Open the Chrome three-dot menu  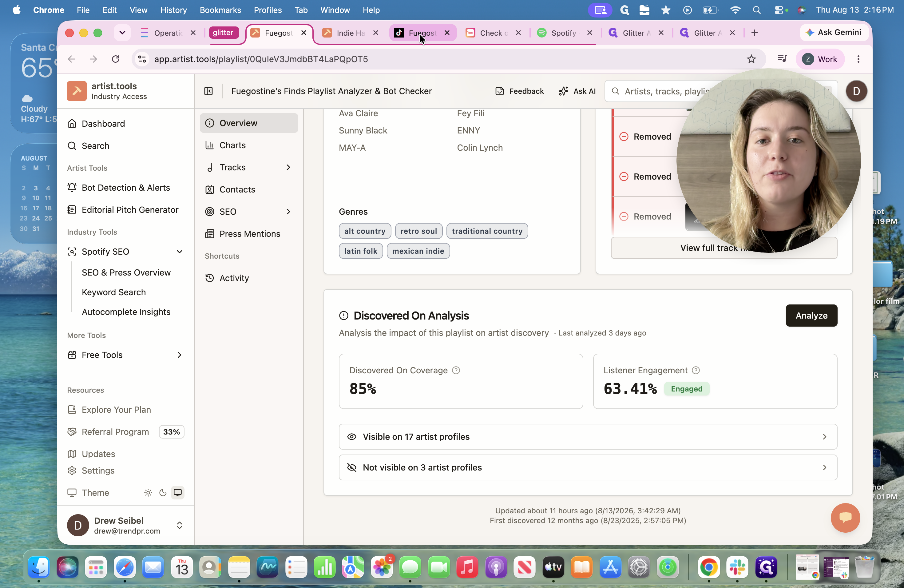(858, 59)
